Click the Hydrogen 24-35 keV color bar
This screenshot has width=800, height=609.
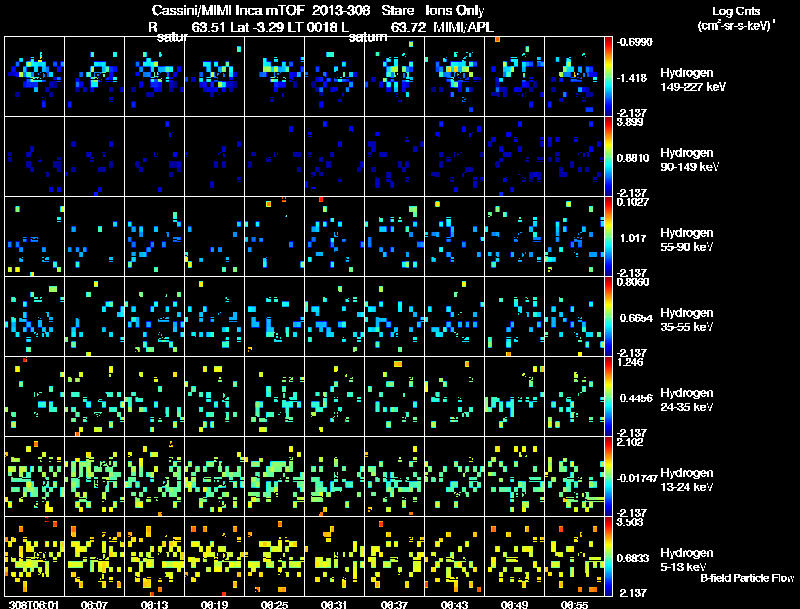(608, 396)
